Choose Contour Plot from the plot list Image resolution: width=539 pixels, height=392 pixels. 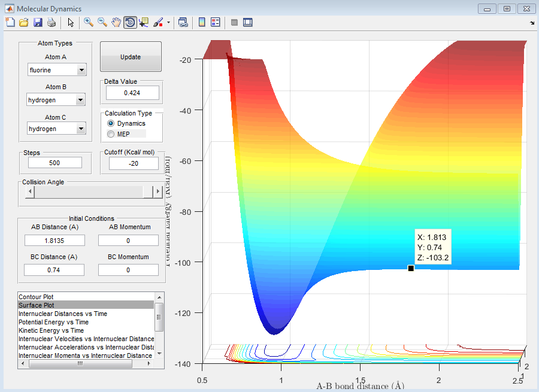36,297
